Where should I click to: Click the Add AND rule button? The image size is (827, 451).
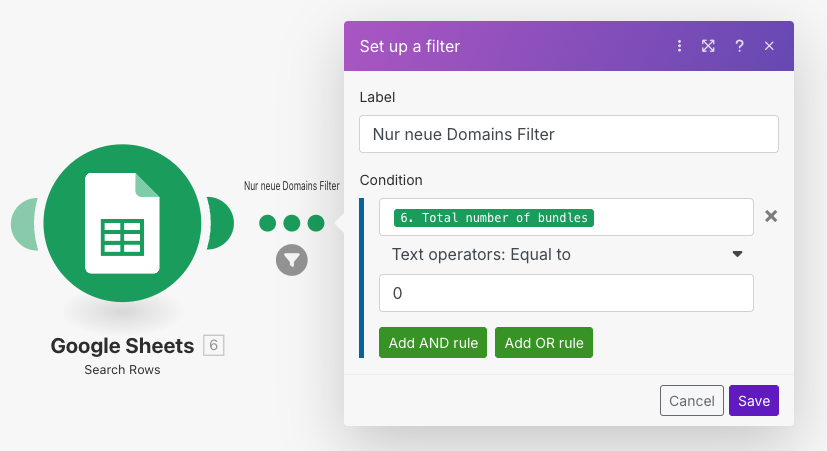tap(433, 343)
